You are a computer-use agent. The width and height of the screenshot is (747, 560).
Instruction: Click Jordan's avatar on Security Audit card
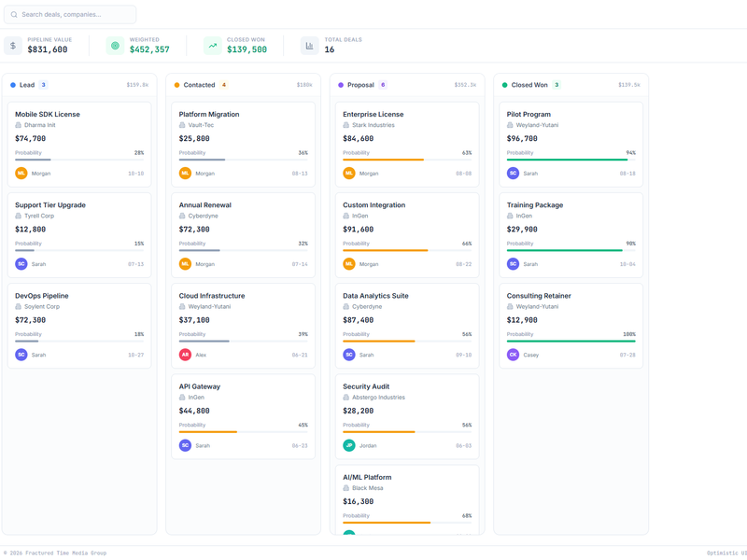coord(348,445)
